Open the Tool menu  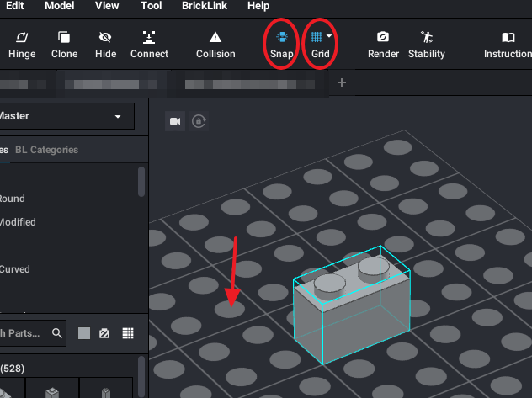[x=151, y=6]
